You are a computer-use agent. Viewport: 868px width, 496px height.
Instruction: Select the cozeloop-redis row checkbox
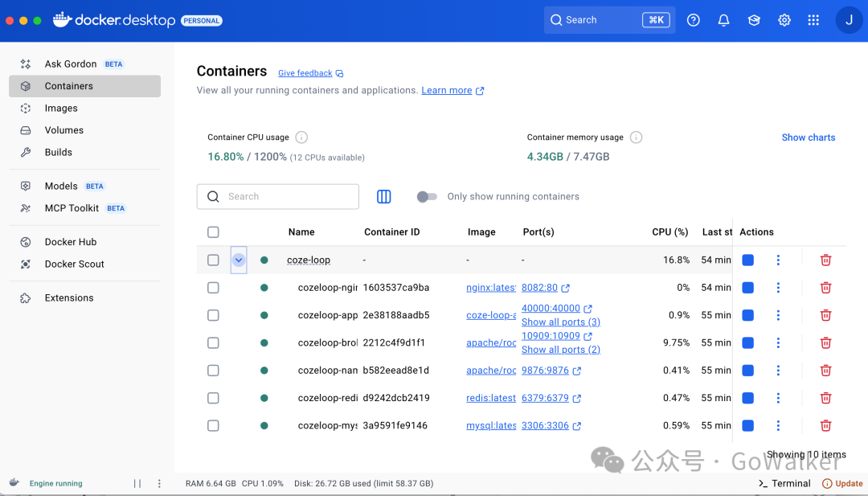pos(213,398)
